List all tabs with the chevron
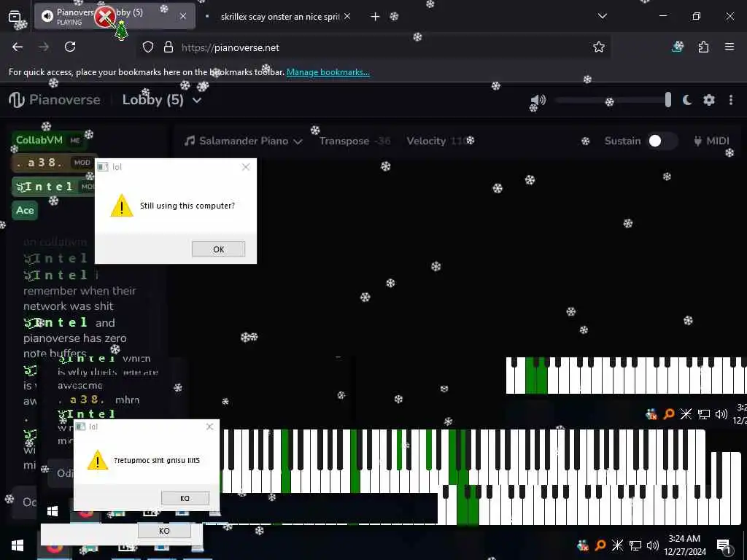Viewport: 747px width, 560px height. (x=602, y=16)
